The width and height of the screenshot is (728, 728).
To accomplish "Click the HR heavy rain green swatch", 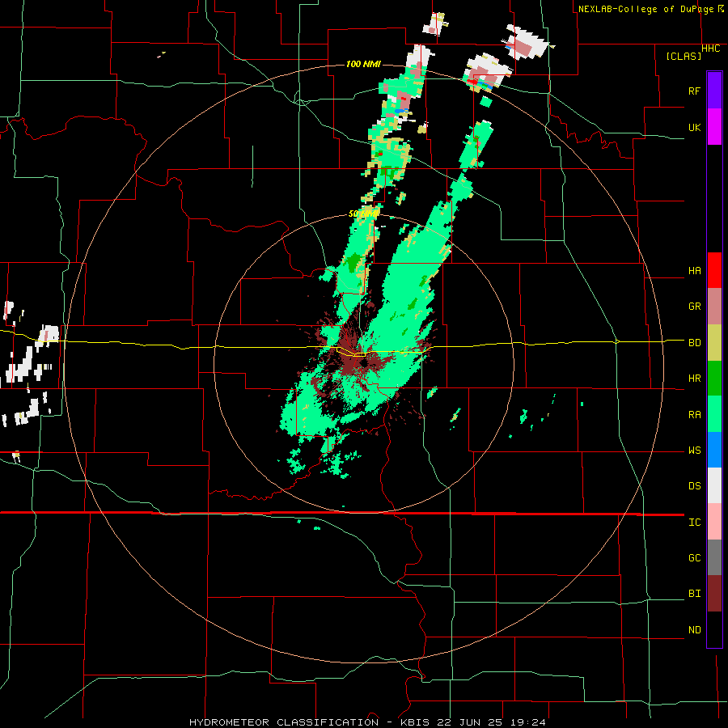I will tap(714, 379).
